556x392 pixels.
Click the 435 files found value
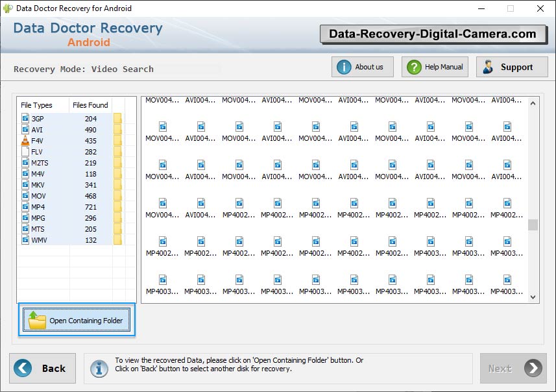tap(91, 141)
